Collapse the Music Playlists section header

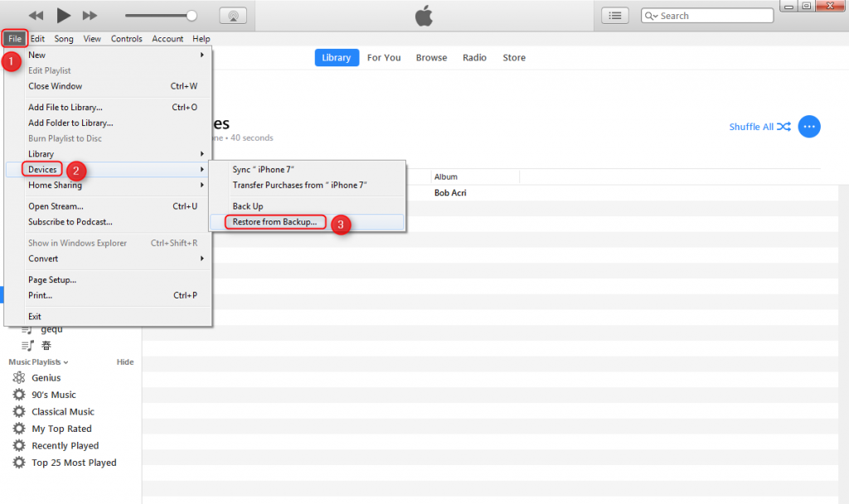pos(38,362)
